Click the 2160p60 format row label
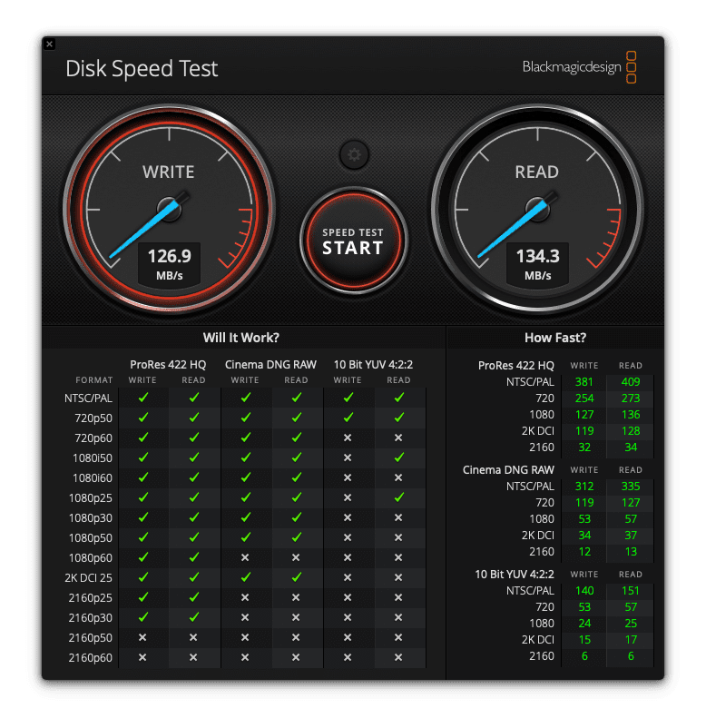 (91, 658)
